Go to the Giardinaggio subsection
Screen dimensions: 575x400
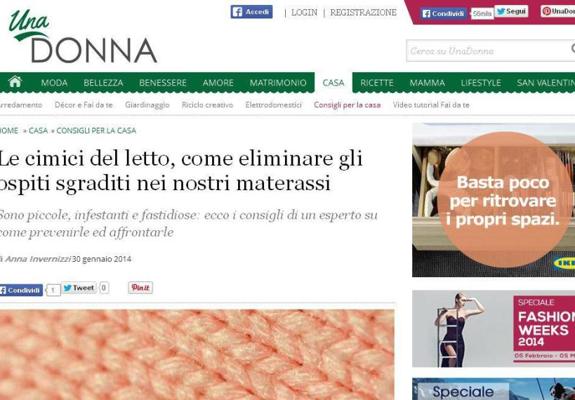click(147, 105)
